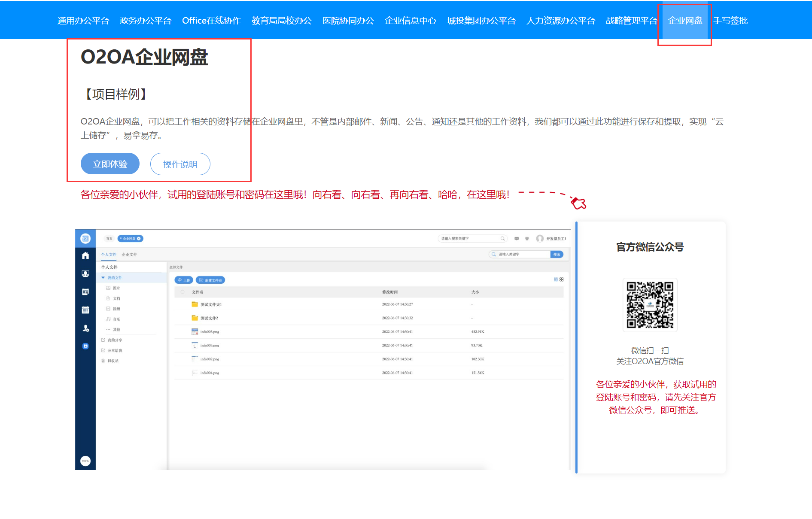
Task: Go to 手写签批 in top navigation
Action: point(730,21)
